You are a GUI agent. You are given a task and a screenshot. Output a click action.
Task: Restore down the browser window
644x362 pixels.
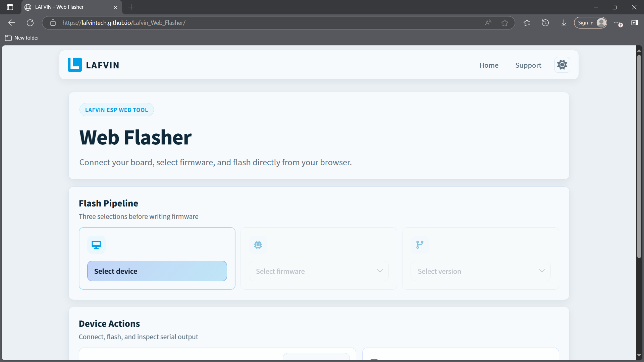[x=615, y=7]
